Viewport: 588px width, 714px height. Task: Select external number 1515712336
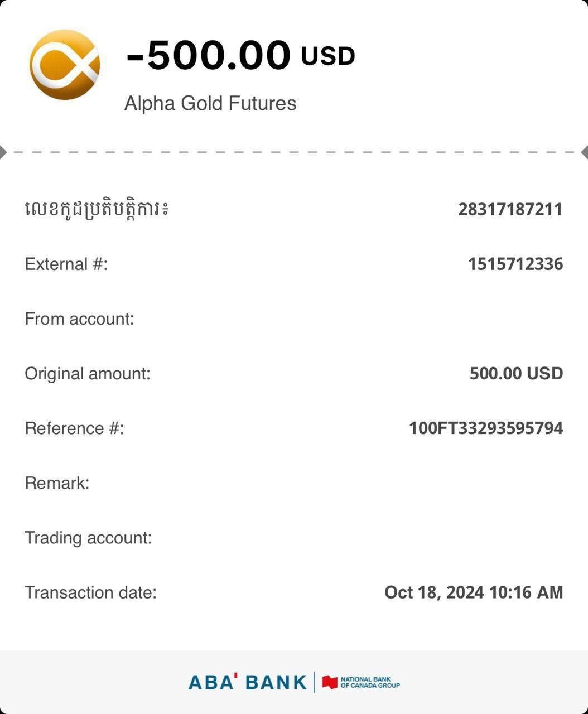(515, 264)
